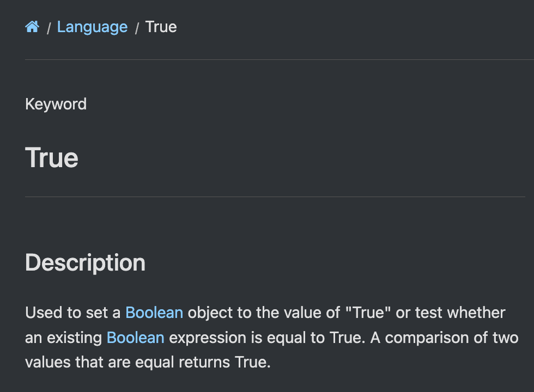Screen dimensions: 534x392
Task: Click the words "Used to set a"
Action: coord(73,313)
